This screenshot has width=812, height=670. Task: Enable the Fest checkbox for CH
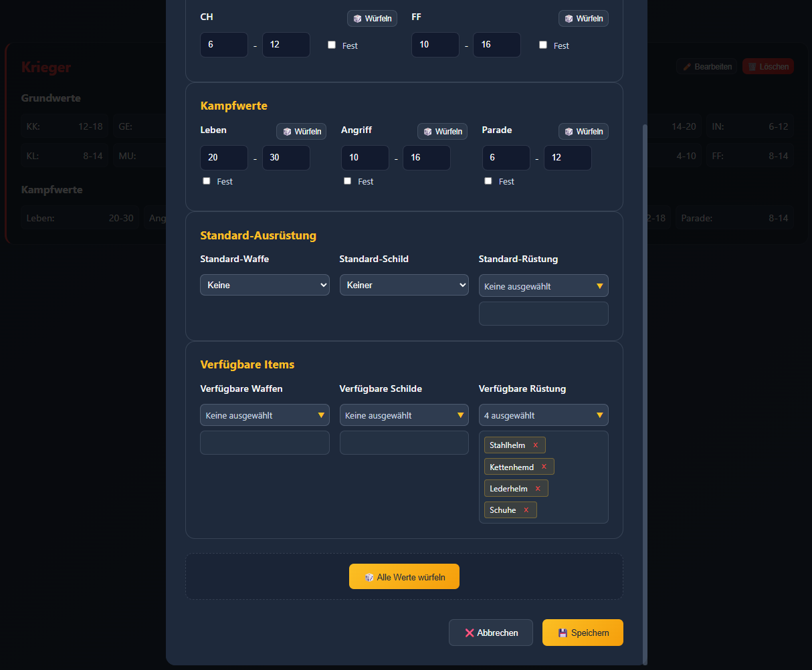click(x=332, y=45)
